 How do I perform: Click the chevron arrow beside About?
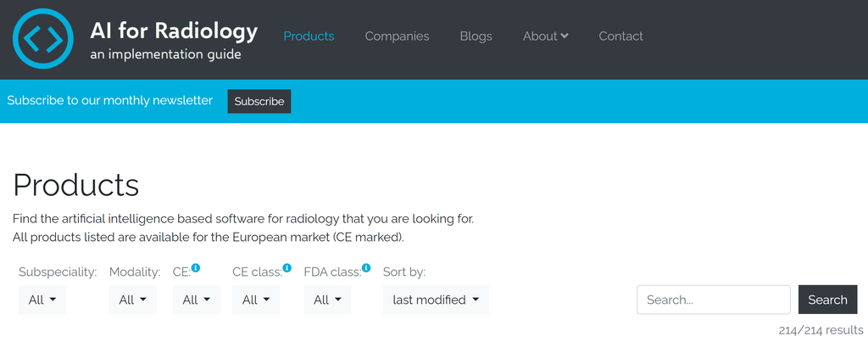click(x=564, y=36)
